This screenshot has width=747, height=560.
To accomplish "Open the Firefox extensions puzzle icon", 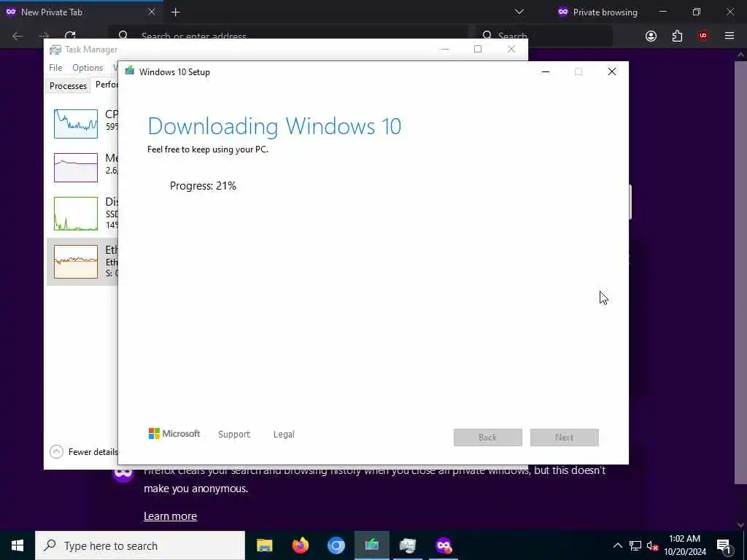I will click(x=677, y=36).
